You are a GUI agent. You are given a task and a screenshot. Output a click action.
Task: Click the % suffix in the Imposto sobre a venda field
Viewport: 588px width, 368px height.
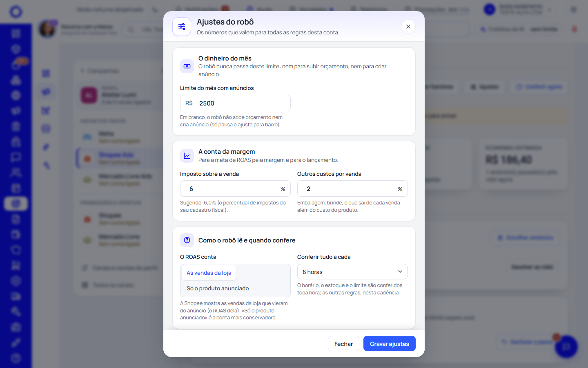(x=283, y=189)
